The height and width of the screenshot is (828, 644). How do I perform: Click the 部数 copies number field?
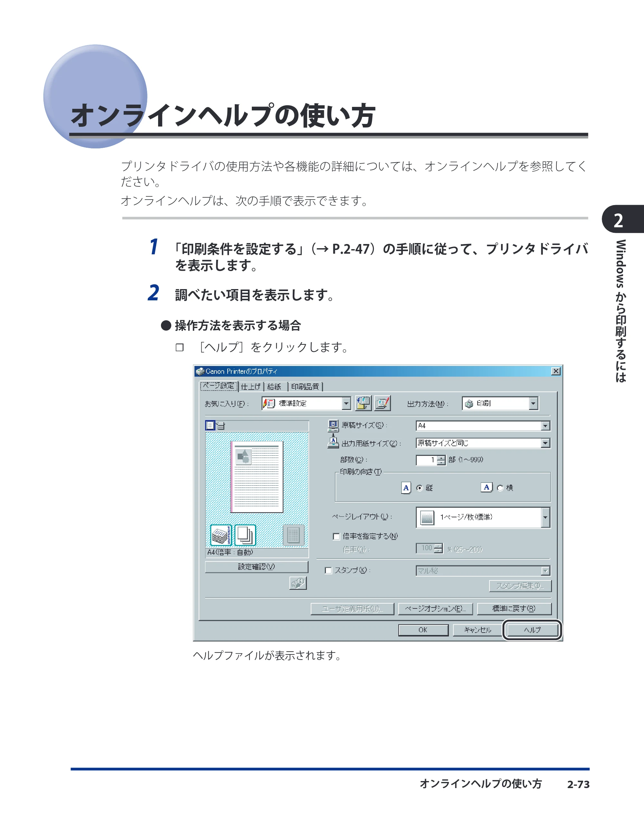(x=426, y=460)
